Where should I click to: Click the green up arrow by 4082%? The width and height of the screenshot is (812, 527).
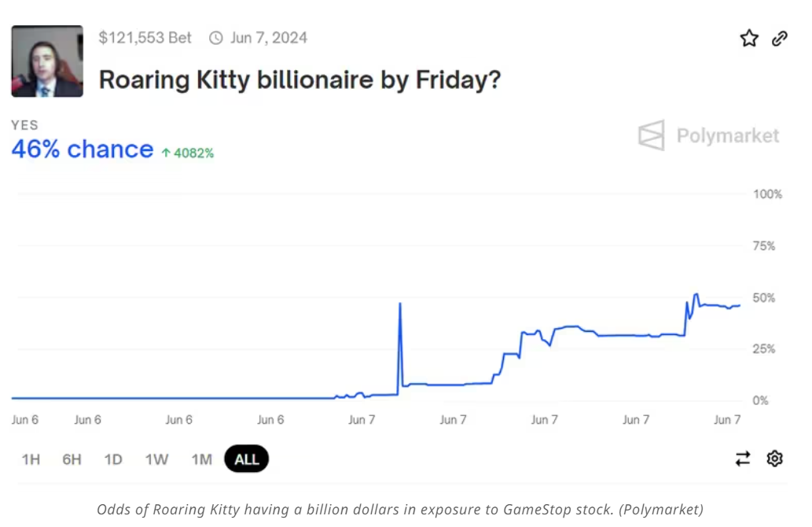(x=166, y=153)
